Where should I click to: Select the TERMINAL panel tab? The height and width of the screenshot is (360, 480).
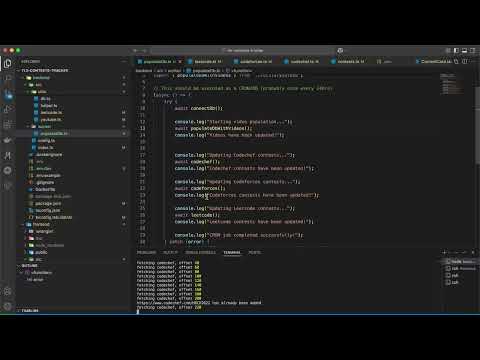coord(232,252)
